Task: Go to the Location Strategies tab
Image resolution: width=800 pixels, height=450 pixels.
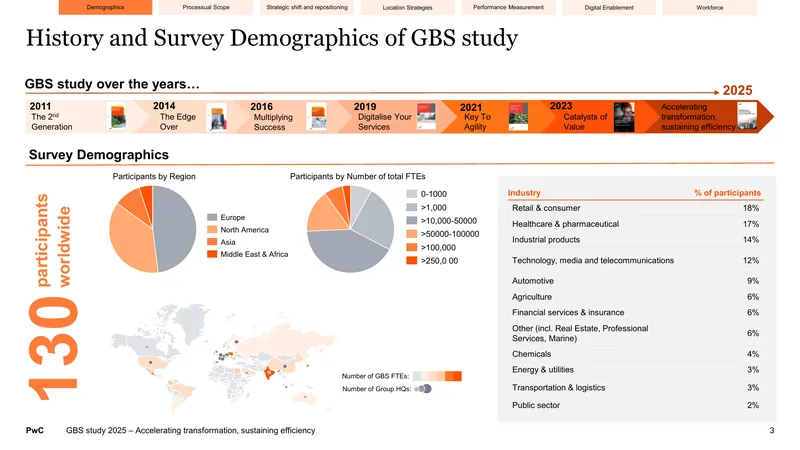Action: (408, 7)
